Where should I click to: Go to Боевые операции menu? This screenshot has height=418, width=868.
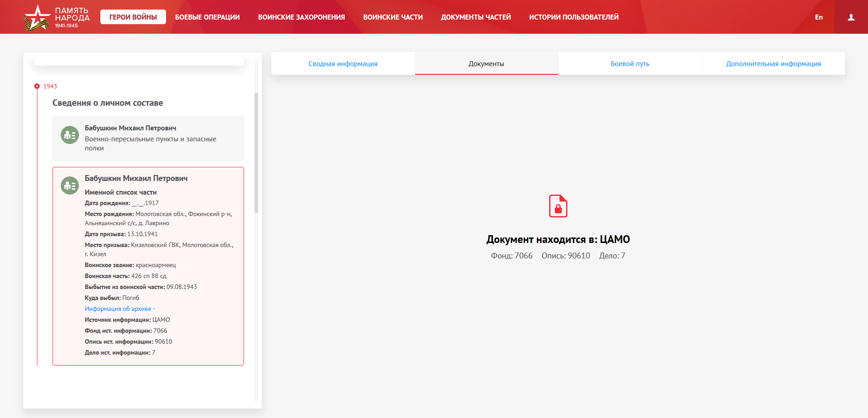point(207,17)
